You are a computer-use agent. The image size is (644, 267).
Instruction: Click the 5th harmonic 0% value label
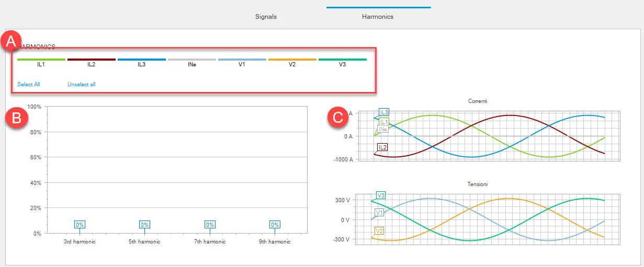click(144, 225)
